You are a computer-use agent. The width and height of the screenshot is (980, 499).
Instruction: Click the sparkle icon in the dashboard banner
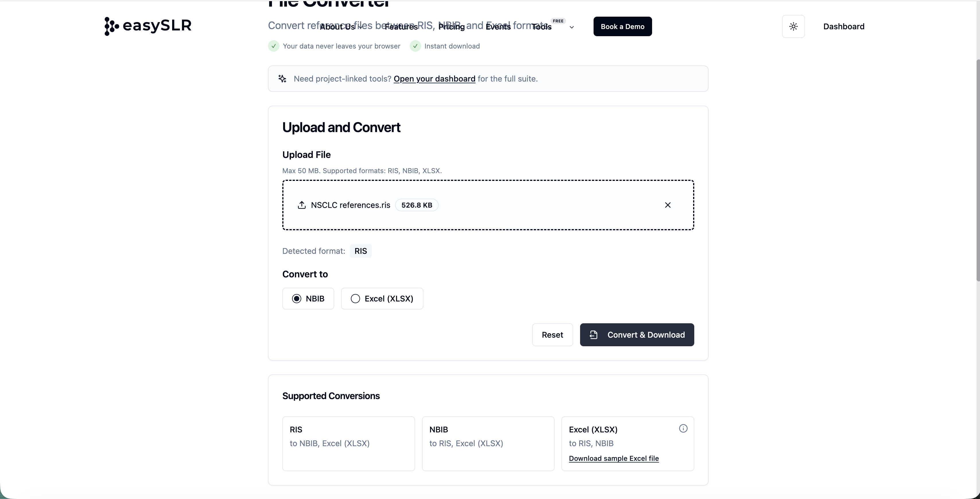click(282, 79)
